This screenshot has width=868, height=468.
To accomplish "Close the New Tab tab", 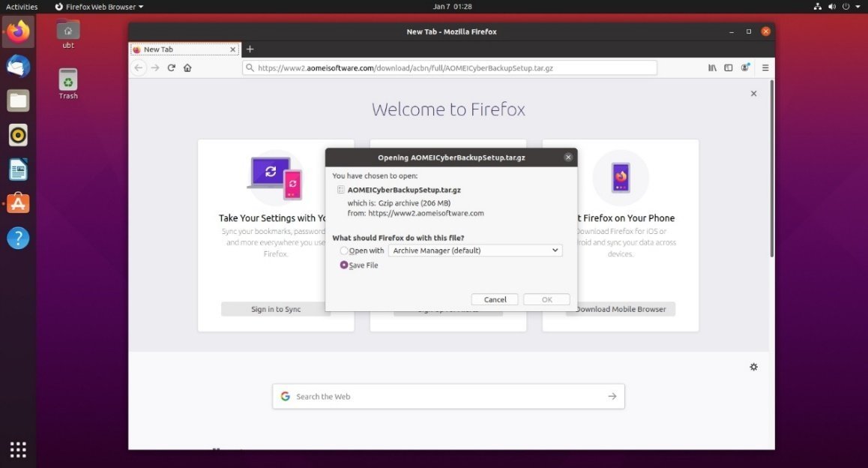I will click(233, 49).
